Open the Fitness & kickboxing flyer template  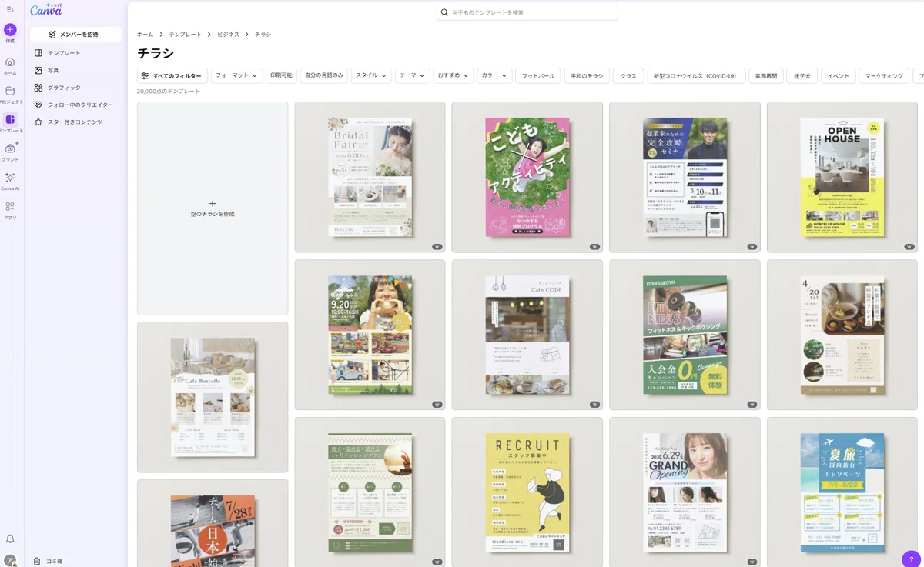[685, 335]
